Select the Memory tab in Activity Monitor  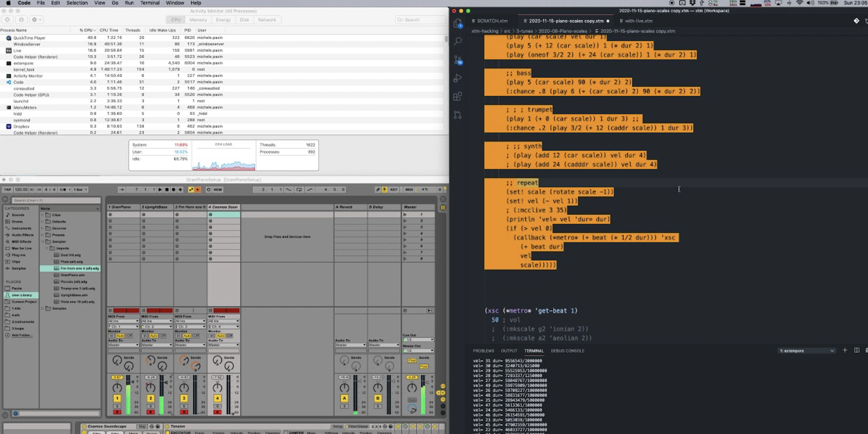point(198,20)
